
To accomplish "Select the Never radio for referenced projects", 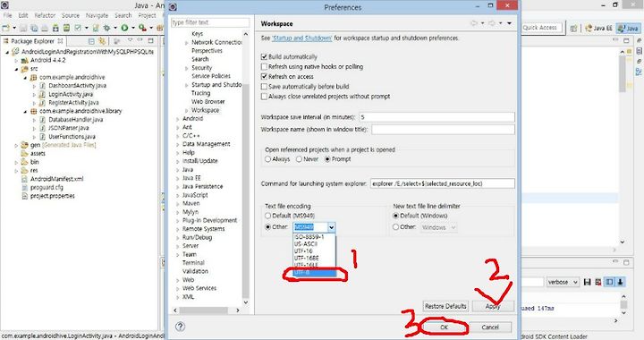I will [299, 159].
